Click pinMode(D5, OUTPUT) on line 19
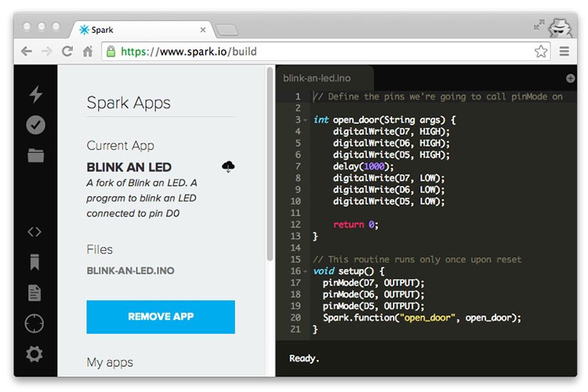 (373, 306)
